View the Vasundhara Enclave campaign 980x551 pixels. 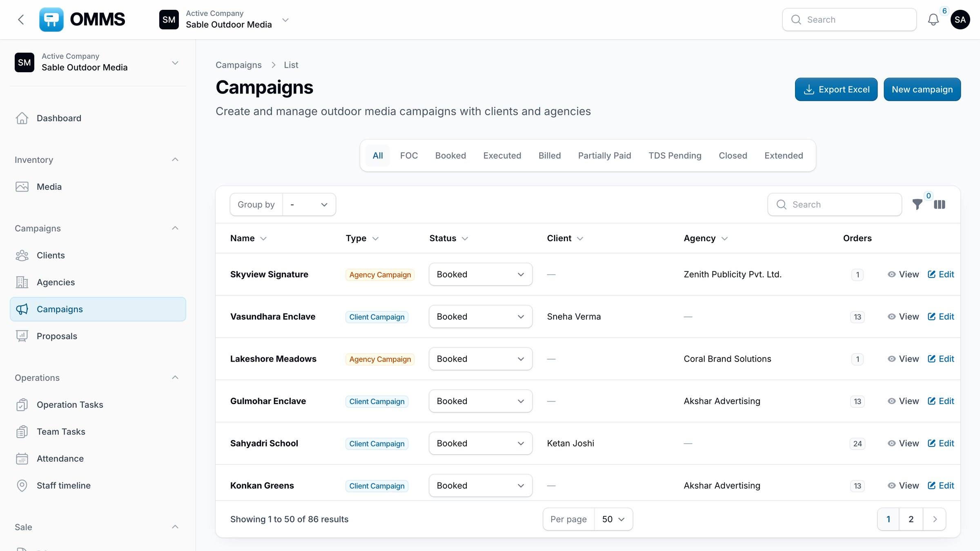[903, 316]
